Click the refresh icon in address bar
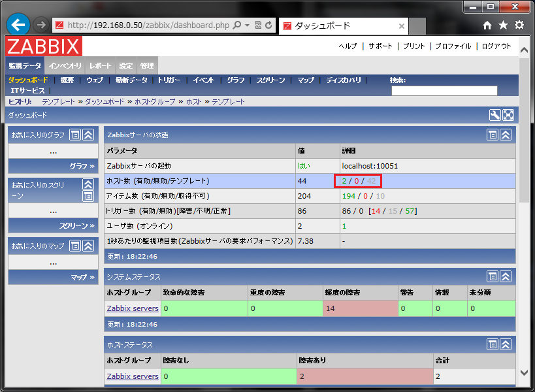535x392 pixels. [268, 25]
